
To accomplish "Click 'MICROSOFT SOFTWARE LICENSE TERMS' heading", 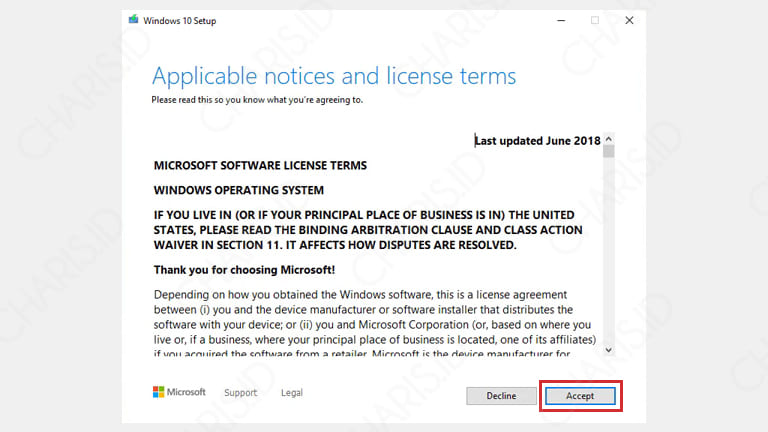I will [x=260, y=166].
